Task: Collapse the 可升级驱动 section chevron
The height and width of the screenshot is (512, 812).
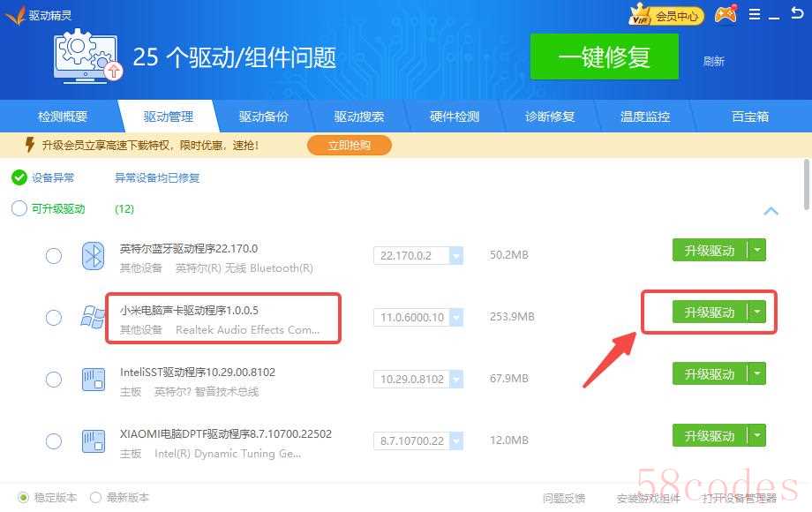Action: (771, 211)
